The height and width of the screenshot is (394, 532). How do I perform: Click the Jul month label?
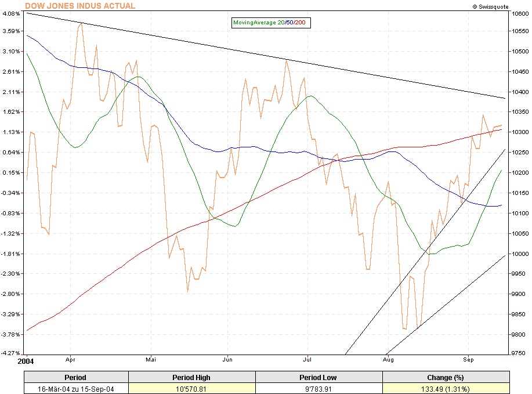(x=307, y=359)
